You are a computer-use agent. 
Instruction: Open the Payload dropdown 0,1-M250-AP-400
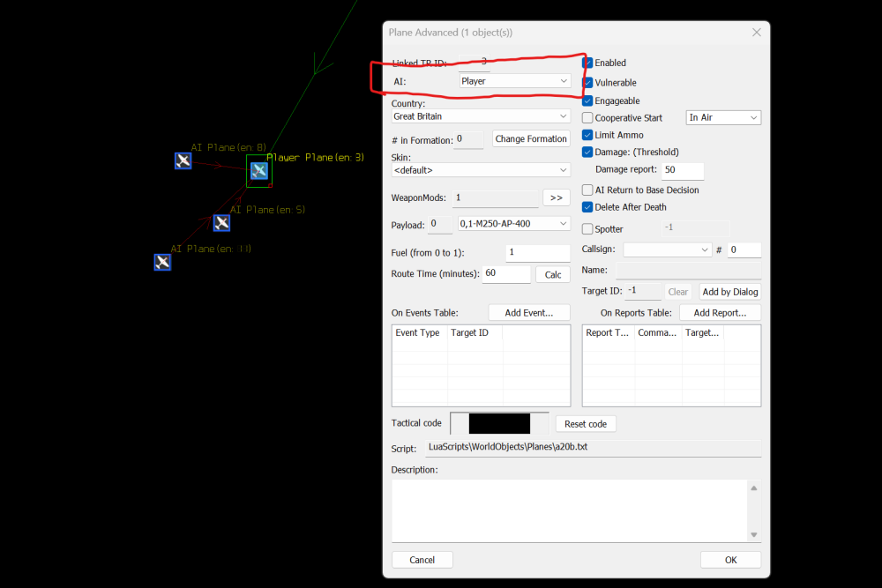click(x=513, y=224)
